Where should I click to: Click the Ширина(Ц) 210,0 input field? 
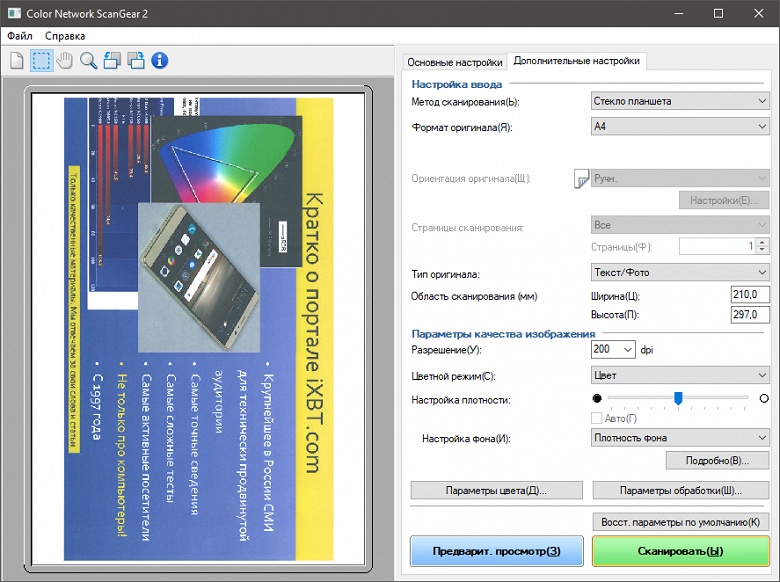(750, 294)
